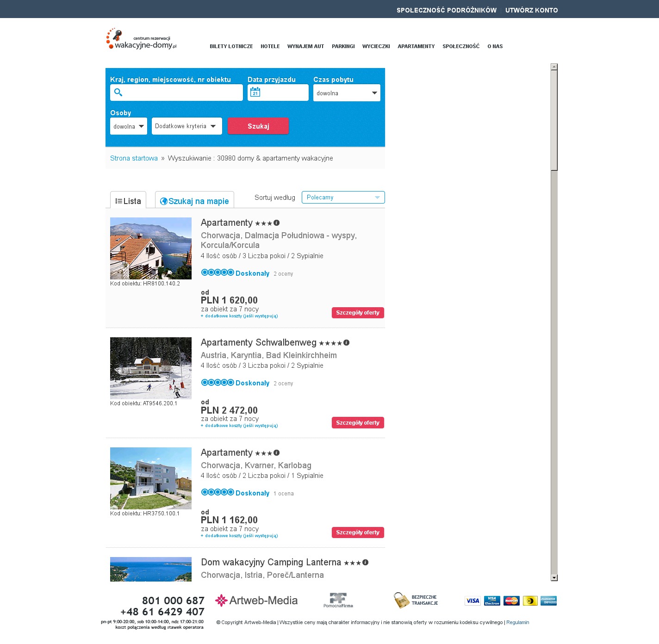The image size is (659, 644).
Task: Click Utwórz konto link
Action: coord(532,10)
